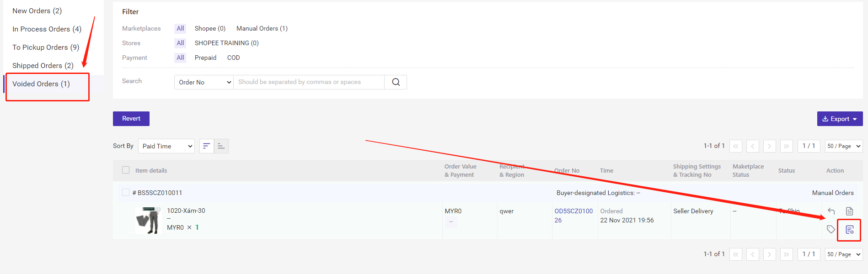Image resolution: width=868 pixels, height=274 pixels.
Task: Go to previous page in top pagination
Action: coord(753,146)
